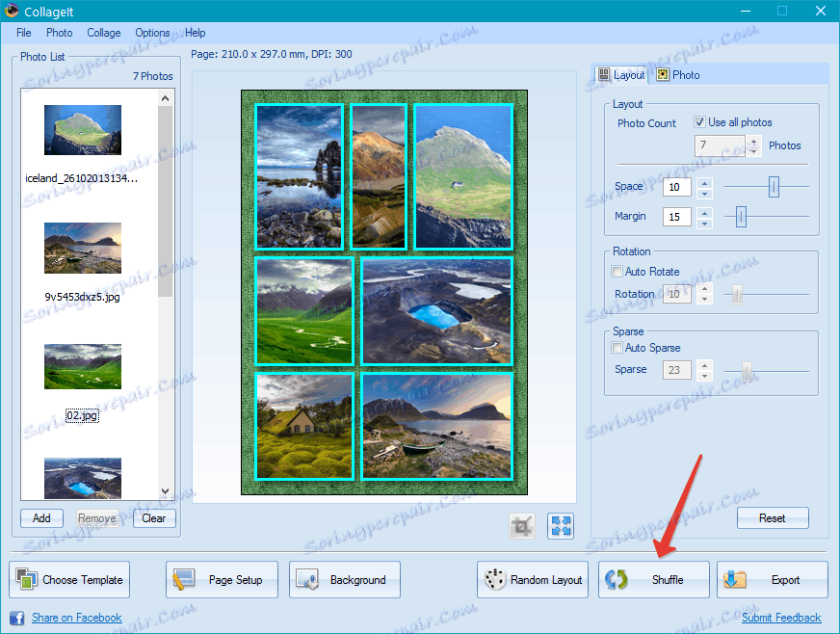Image resolution: width=840 pixels, height=634 pixels.
Task: Click the Facebook logo icon
Action: [17, 618]
